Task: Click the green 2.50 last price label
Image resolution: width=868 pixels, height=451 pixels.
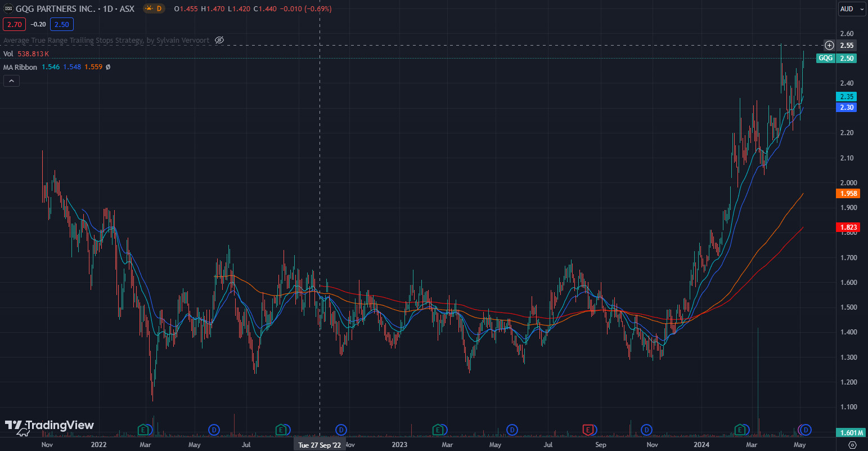Action: click(x=847, y=58)
